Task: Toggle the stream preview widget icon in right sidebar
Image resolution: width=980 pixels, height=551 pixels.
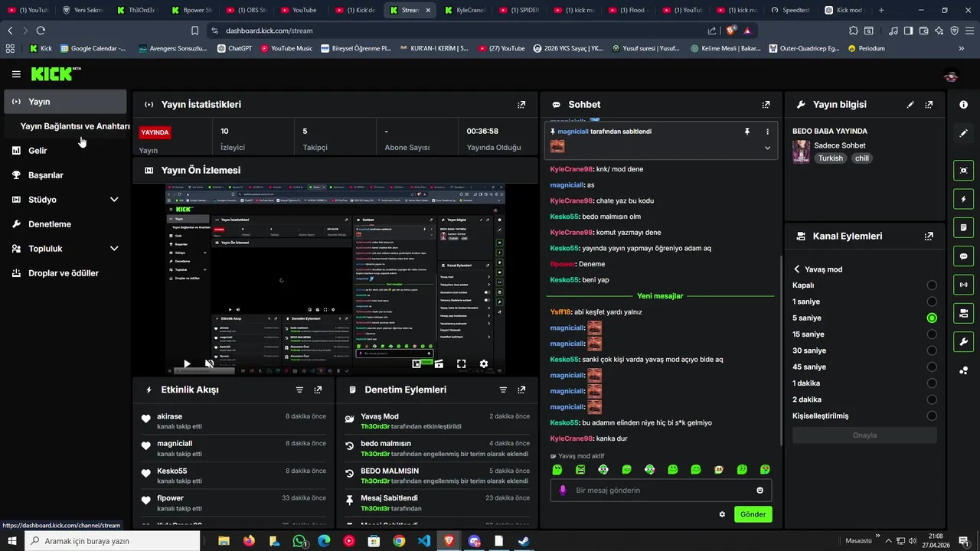Action: pos(963,170)
